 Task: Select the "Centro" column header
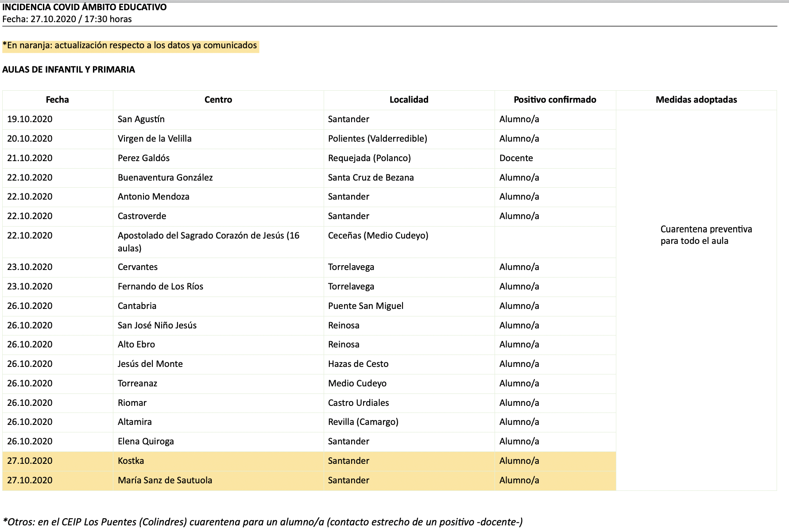point(218,100)
